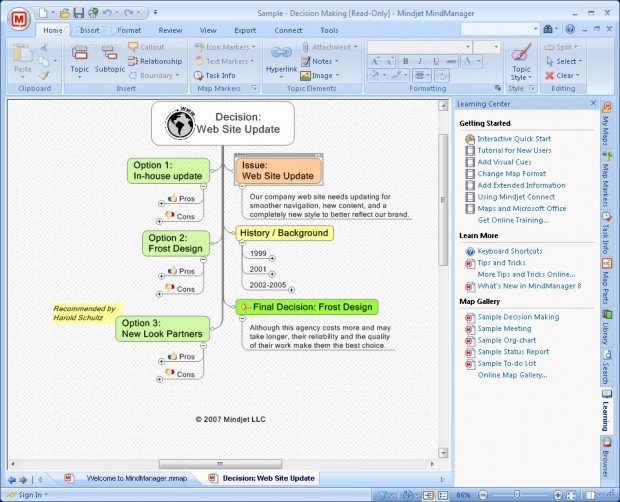The image size is (620, 502).
Task: Switch to the Insert ribbon tab
Action: pos(90,30)
